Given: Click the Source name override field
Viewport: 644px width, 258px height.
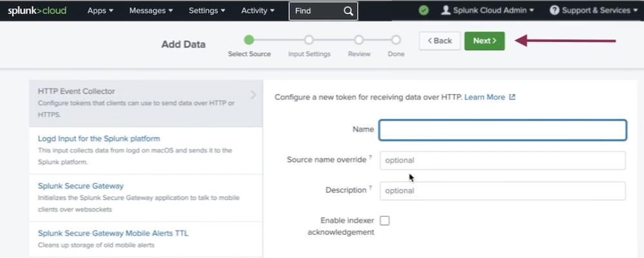Looking at the screenshot, I should (503, 160).
